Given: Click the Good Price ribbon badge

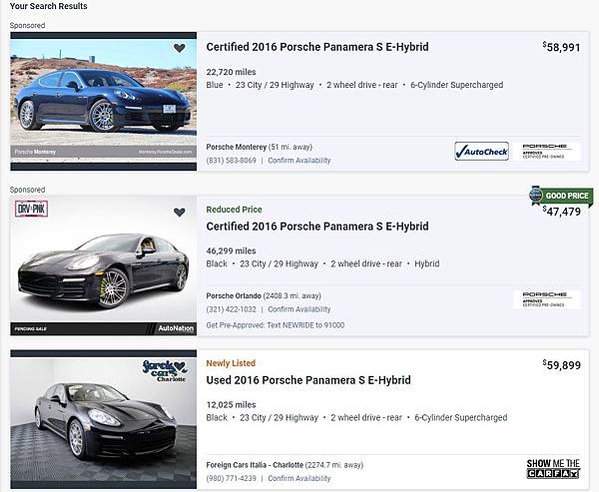Looking at the screenshot, I should point(561,196).
